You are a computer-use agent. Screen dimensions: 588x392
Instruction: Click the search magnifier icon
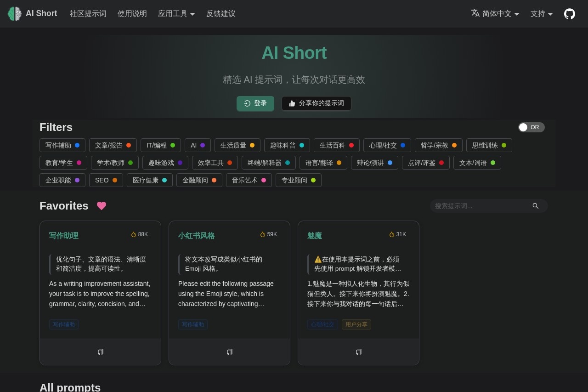(536, 206)
